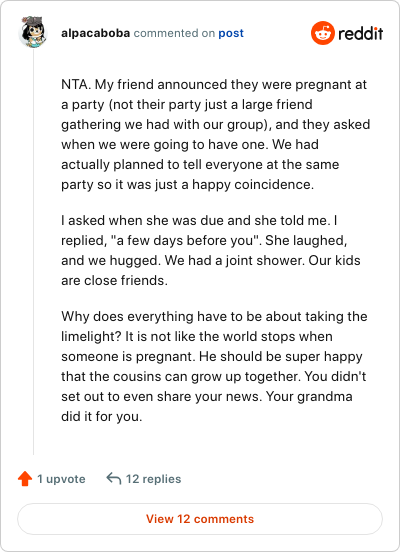Click the '1 upvote' count label
Image resolution: width=400 pixels, height=552 pixels.
(x=61, y=479)
